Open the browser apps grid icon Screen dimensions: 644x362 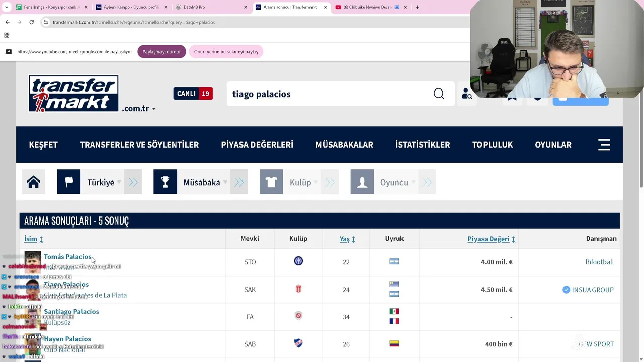(7, 35)
